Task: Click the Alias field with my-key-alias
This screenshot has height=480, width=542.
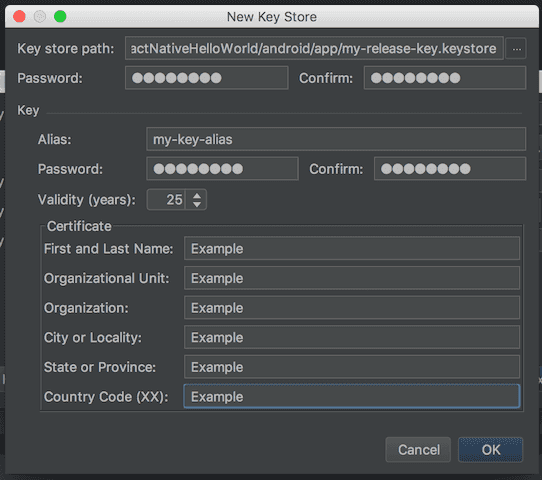Action: pyautogui.click(x=336, y=139)
